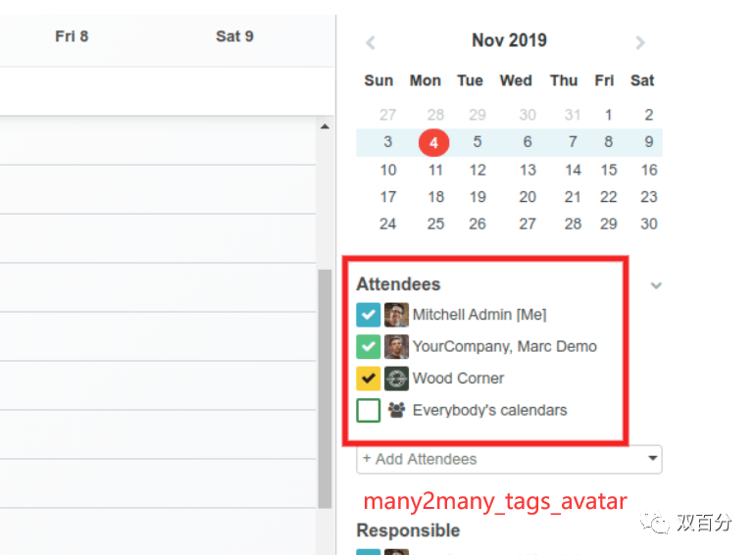756x555 pixels.
Task: Enable the Everybody's calendars checkbox
Action: tap(368, 411)
